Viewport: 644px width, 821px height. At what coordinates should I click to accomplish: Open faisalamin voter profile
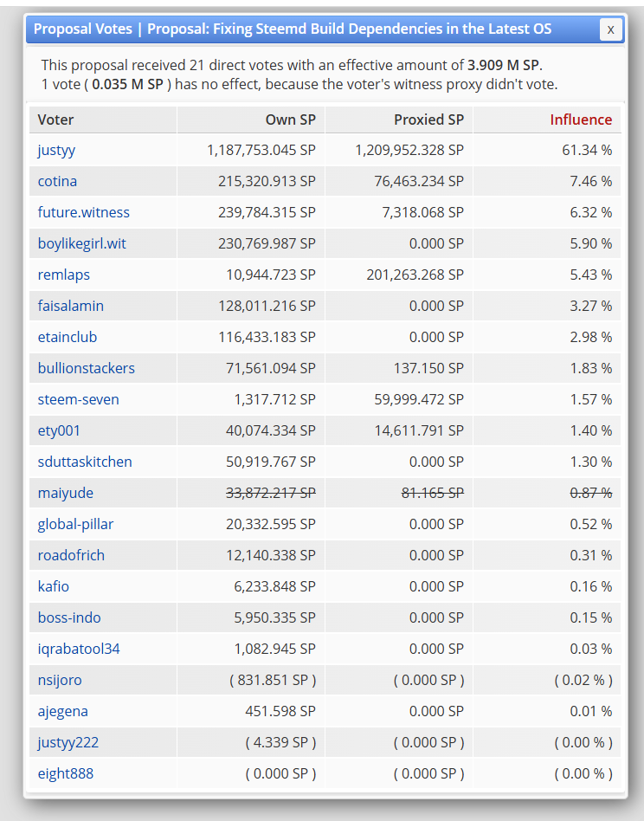coord(71,306)
